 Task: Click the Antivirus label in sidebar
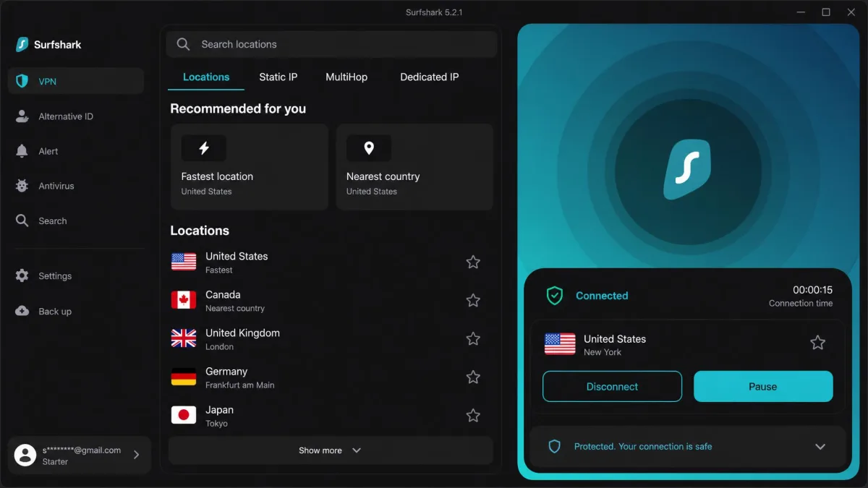coord(56,186)
